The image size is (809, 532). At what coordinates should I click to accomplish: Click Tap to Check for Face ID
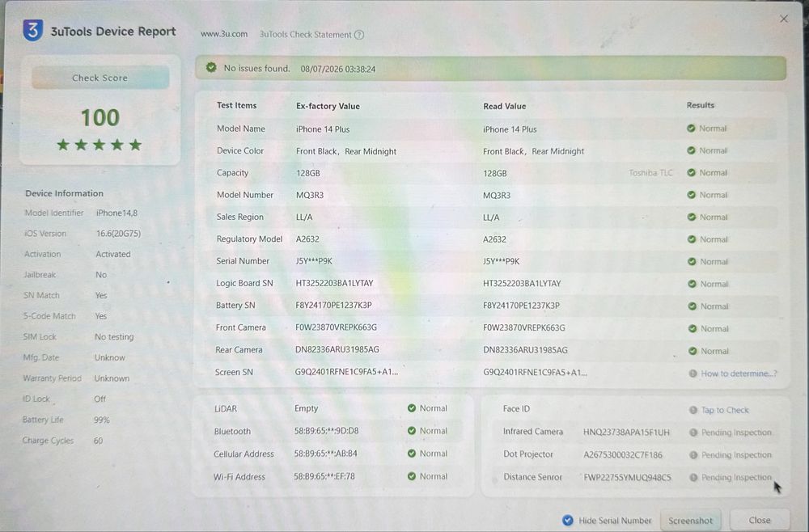(725, 410)
